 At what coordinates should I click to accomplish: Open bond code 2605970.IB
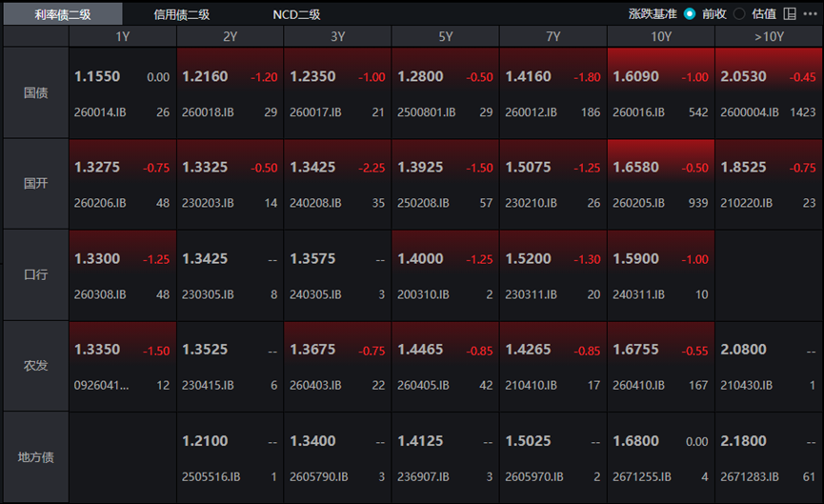click(533, 477)
